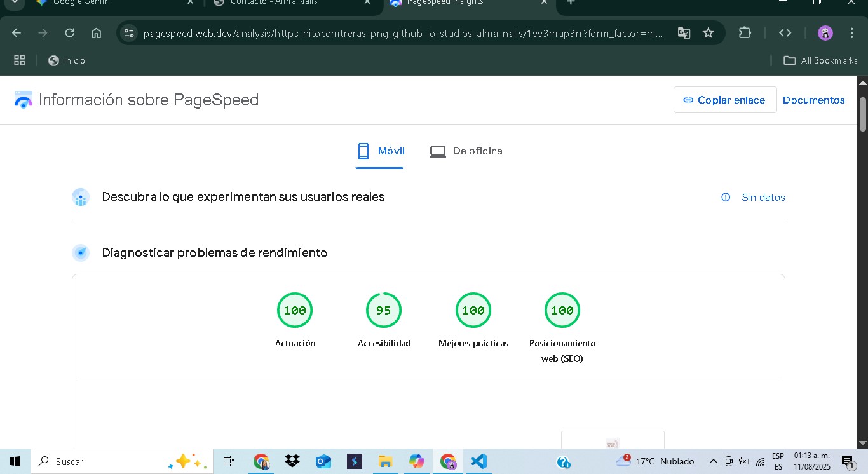Click the heading Diagnosticar problemas de rendimiento
The width and height of the screenshot is (868, 474).
pos(215,253)
